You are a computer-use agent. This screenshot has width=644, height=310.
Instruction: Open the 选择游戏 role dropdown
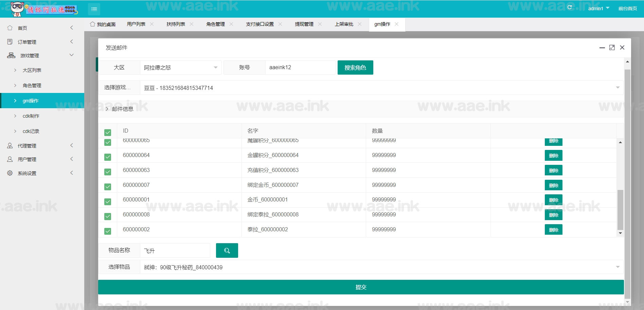(382, 88)
